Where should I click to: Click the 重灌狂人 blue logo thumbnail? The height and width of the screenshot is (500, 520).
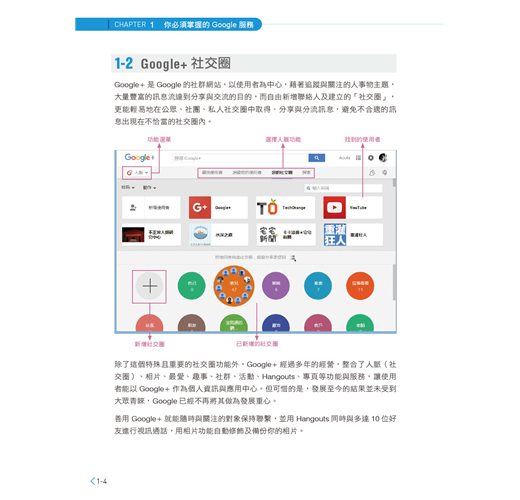tap(335, 235)
